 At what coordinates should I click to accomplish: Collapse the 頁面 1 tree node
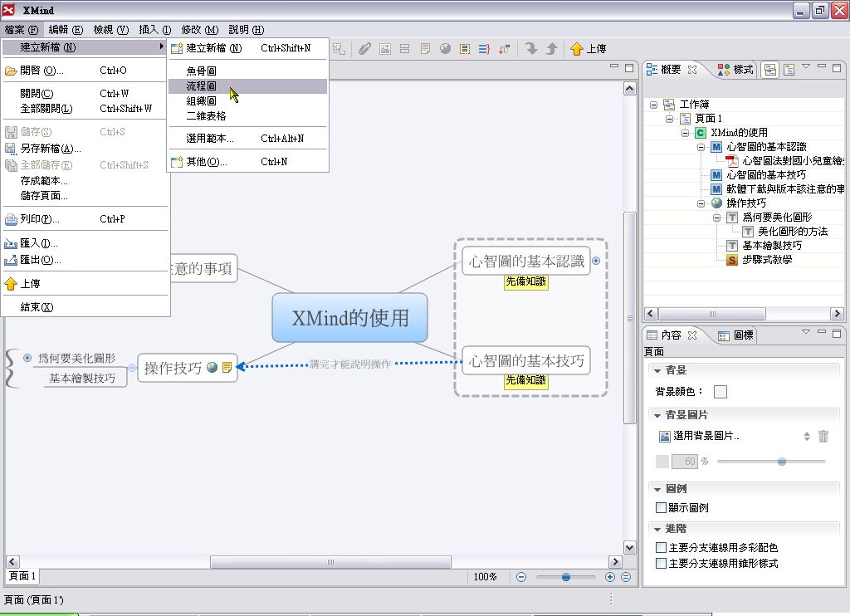pos(670,119)
